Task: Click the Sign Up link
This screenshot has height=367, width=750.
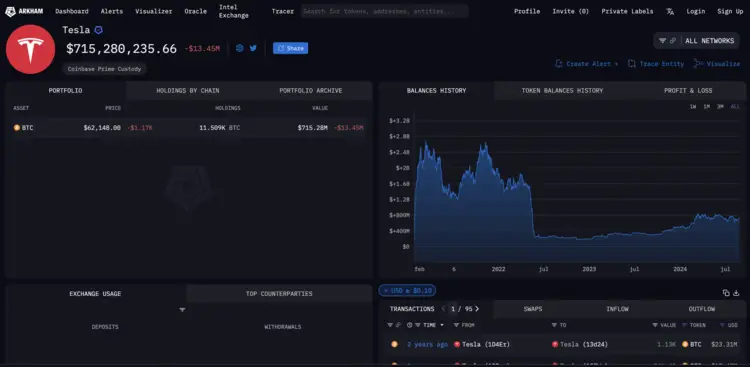Action: click(x=730, y=11)
